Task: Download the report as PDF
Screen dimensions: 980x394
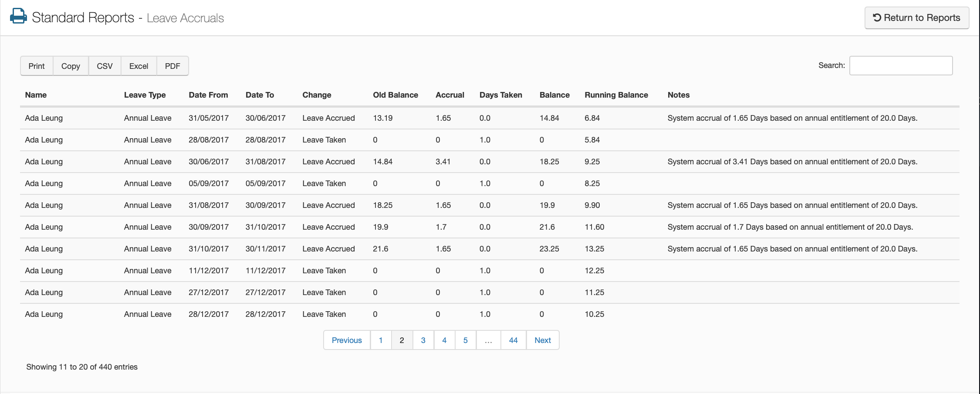Action: [172, 66]
